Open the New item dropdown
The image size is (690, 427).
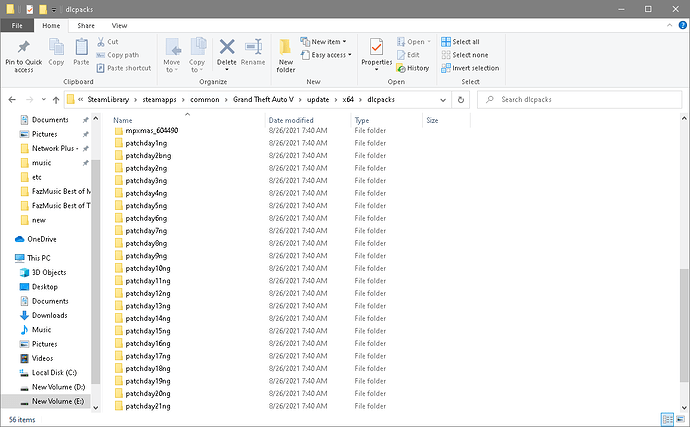(323, 42)
